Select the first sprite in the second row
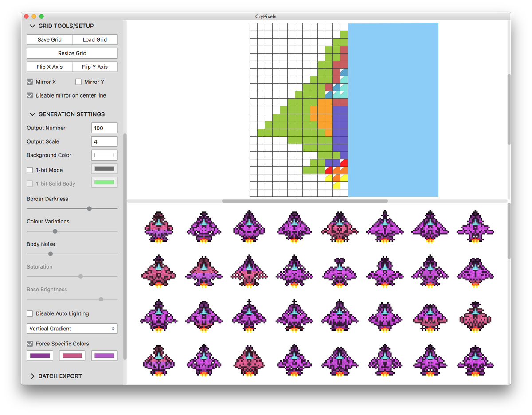This screenshot has height=415, width=532. pos(159,272)
